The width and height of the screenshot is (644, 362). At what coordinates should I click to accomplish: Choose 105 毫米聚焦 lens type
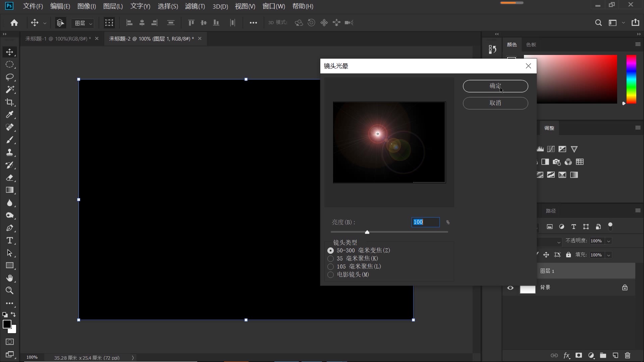pyautogui.click(x=331, y=266)
